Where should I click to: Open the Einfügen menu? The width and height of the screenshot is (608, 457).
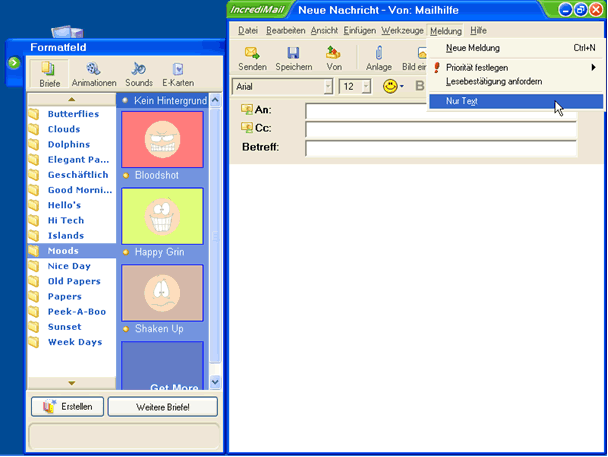(359, 30)
